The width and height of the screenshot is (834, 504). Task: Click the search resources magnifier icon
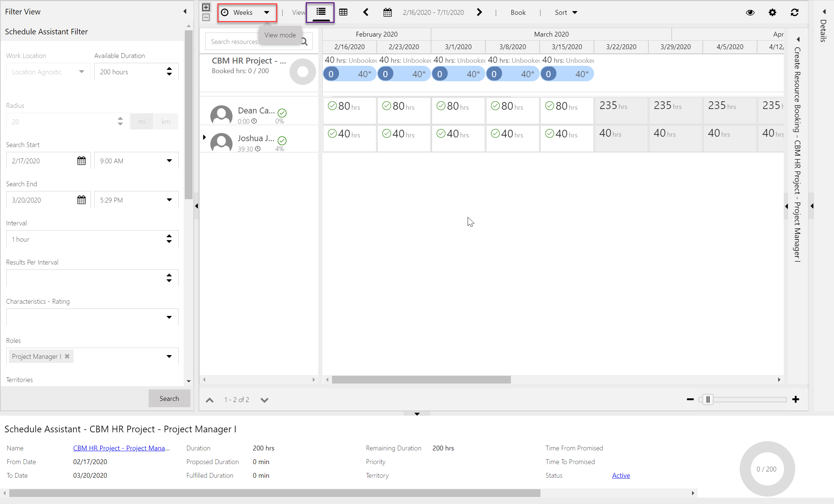coord(305,41)
